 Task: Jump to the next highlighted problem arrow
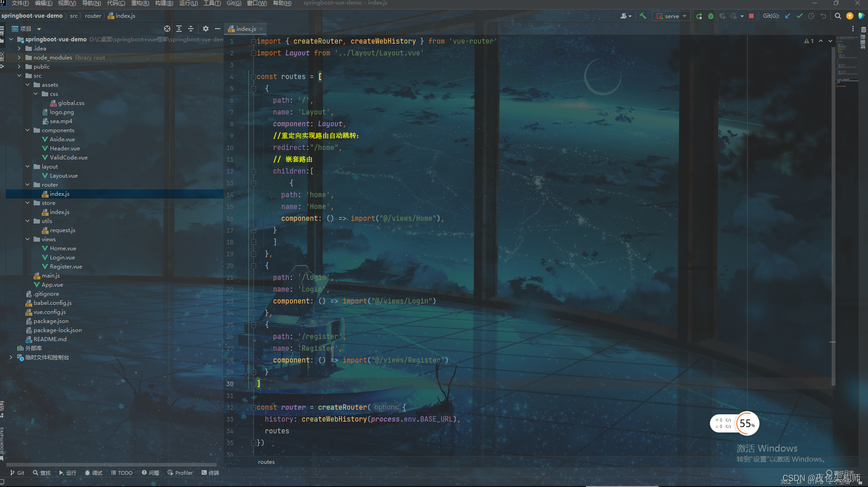[x=830, y=41]
